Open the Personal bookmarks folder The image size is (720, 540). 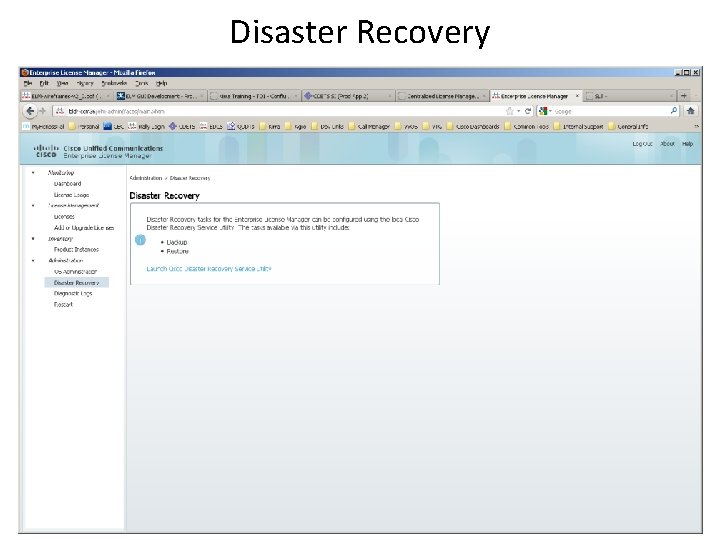(x=84, y=126)
